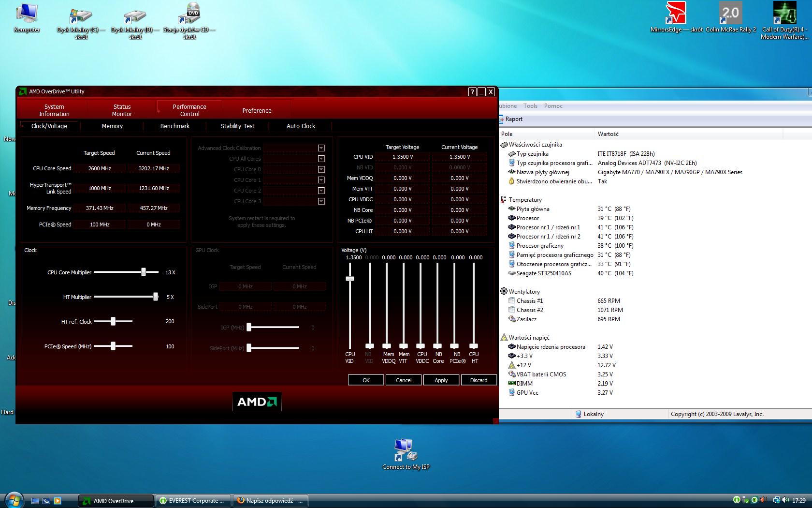Launch the media player quick launch icon

click(x=58, y=501)
